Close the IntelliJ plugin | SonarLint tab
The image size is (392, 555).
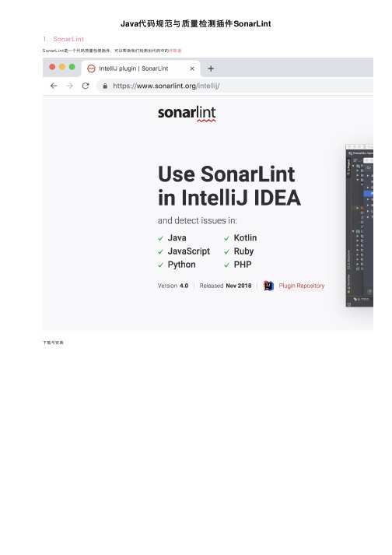tap(192, 68)
